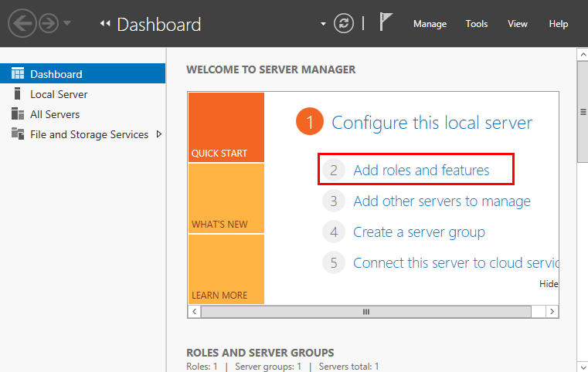588x372 pixels.
Task: Click the Dashboard title in the header
Action: coord(159,25)
